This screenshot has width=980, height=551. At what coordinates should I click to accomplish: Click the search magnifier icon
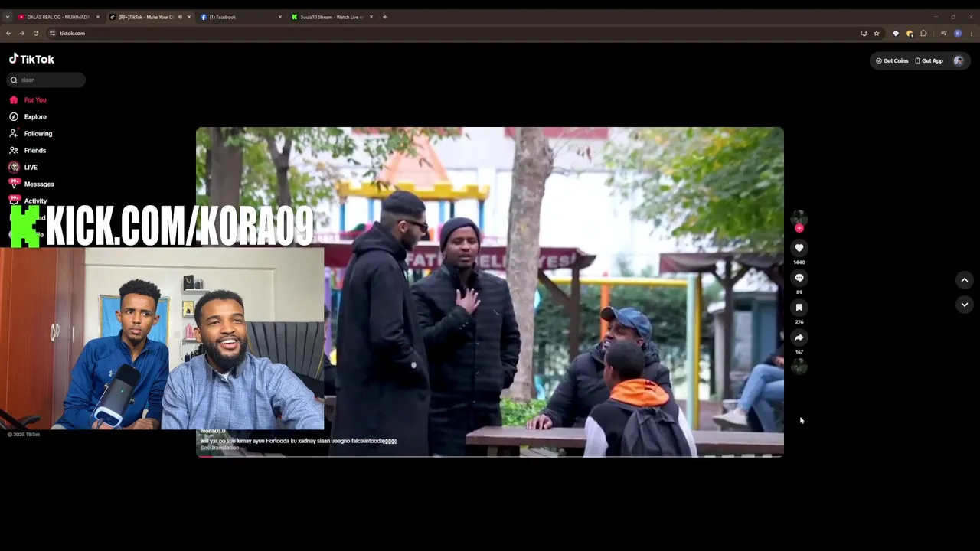click(x=14, y=80)
